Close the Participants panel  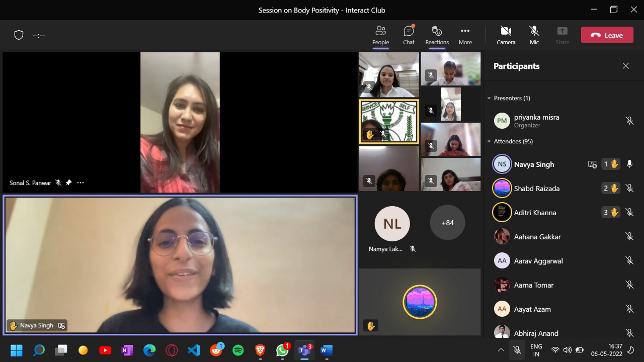(625, 66)
